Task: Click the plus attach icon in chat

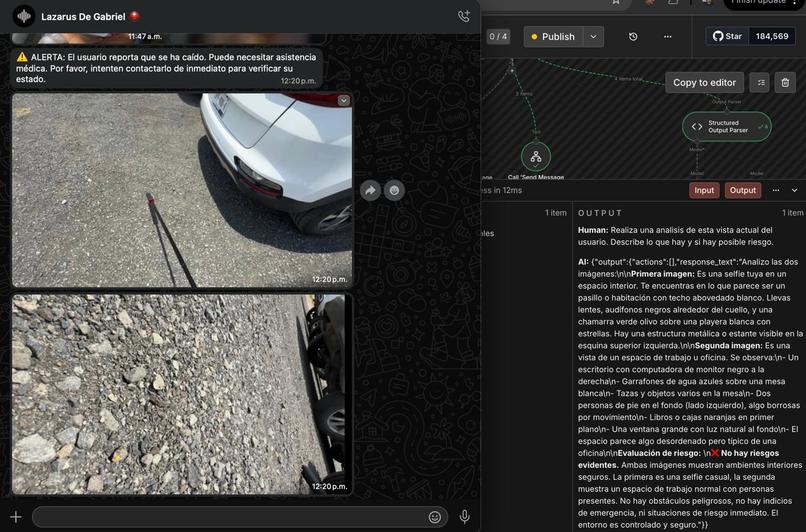Action: coord(16,517)
